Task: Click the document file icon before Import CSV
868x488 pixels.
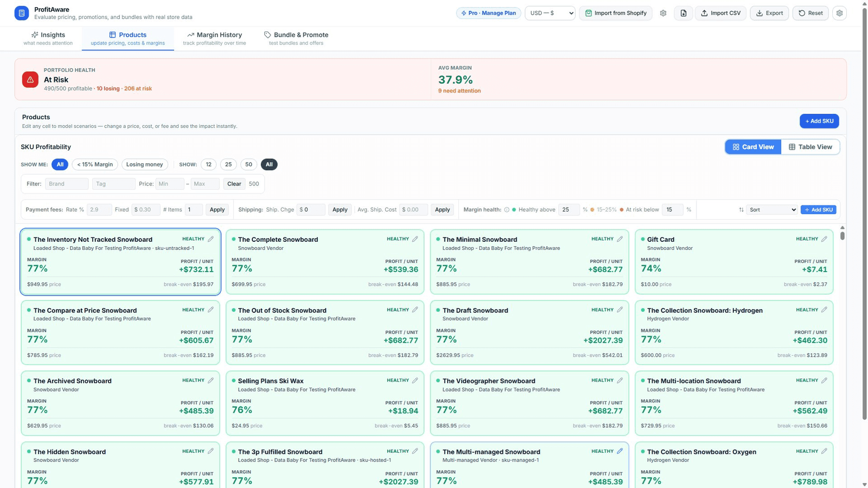Action: [684, 13]
